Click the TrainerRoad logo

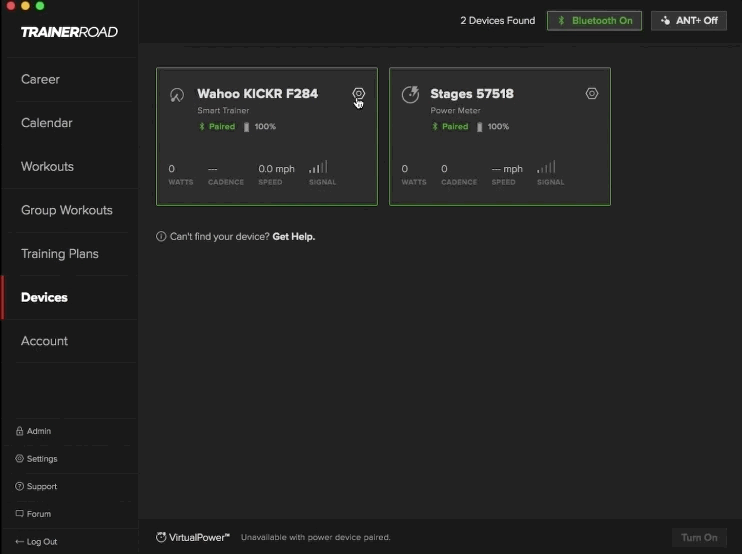point(69,32)
